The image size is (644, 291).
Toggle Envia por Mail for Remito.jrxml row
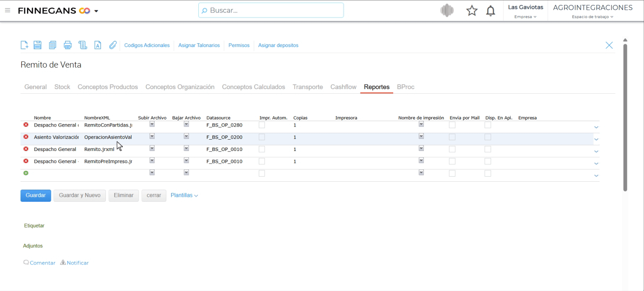point(452,149)
